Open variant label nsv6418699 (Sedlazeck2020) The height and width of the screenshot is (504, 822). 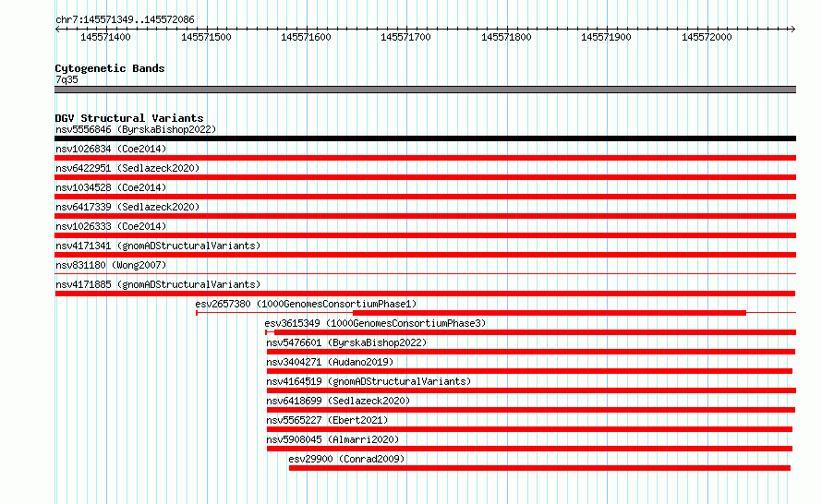tap(338, 401)
